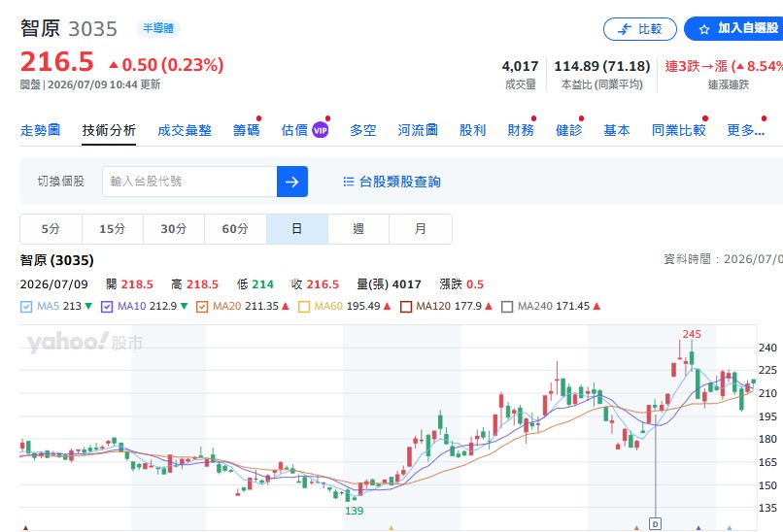Viewport: 783px width, 532px height.
Task: Click the compare arrows icon
Action: 625,29
